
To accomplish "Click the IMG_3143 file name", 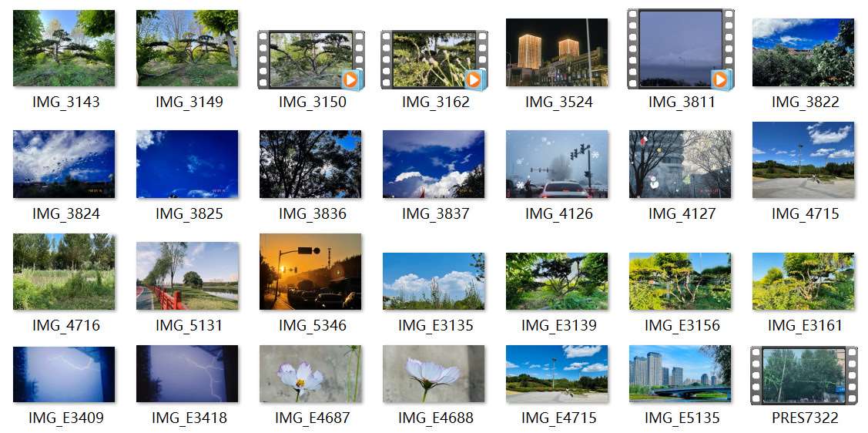I will [66, 102].
